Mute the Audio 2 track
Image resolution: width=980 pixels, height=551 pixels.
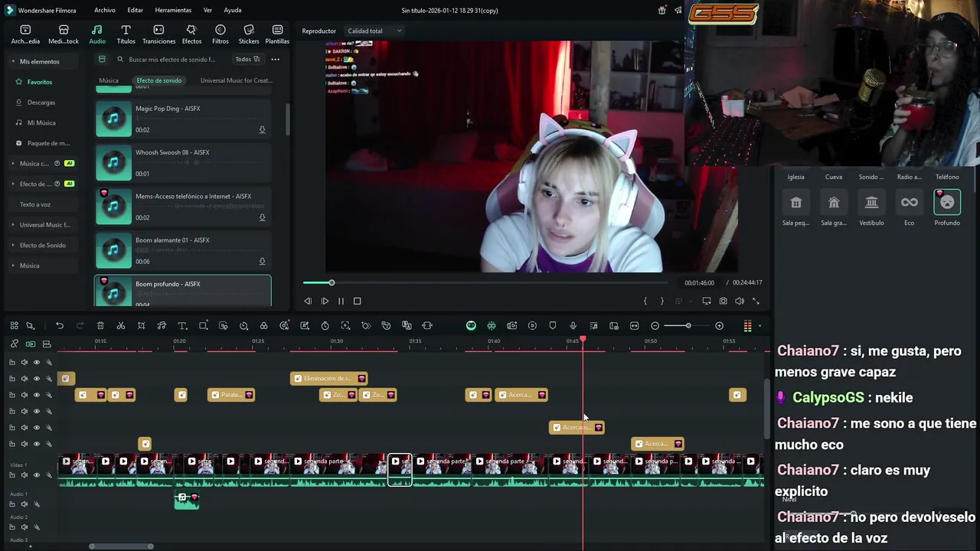point(24,527)
